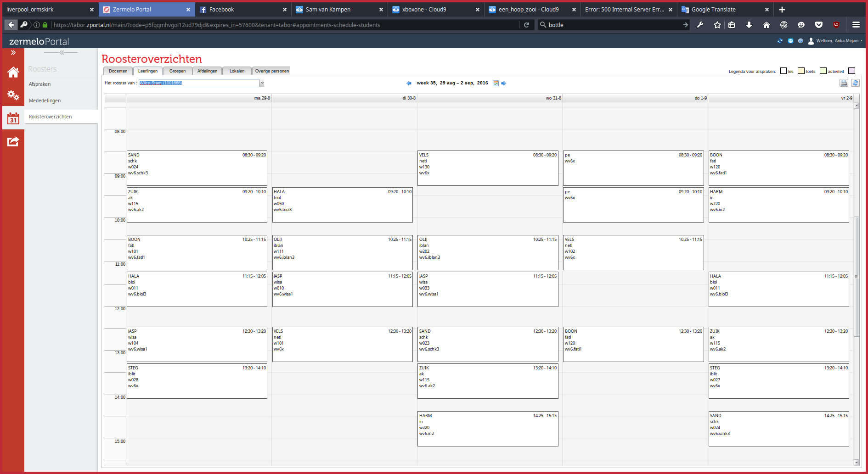Open browser developer wrench icon
This screenshot has width=868, height=474.
[700, 25]
